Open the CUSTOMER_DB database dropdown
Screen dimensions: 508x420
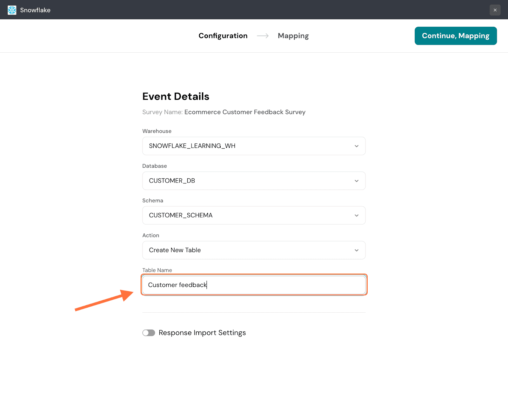pos(248,181)
